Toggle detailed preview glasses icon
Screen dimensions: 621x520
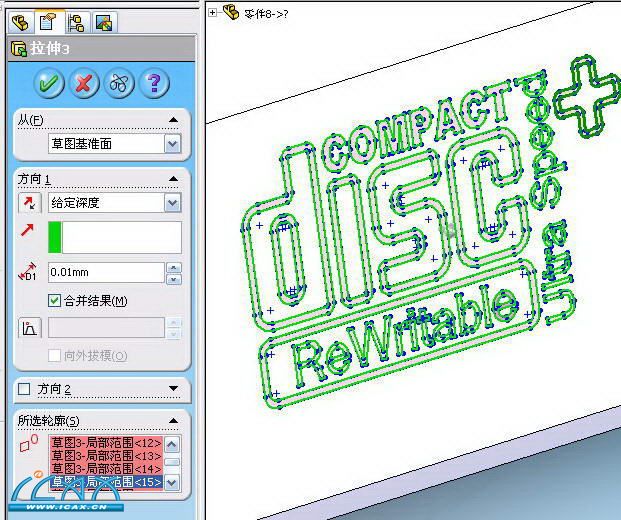pyautogui.click(x=119, y=83)
